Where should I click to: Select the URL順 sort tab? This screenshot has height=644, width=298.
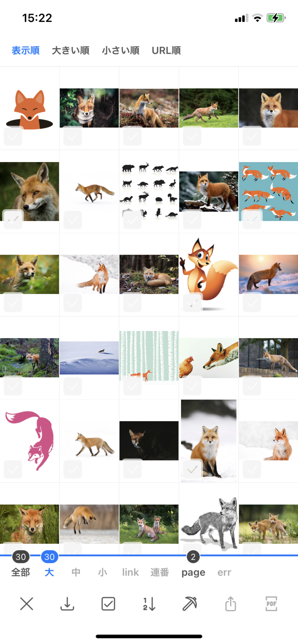(166, 51)
